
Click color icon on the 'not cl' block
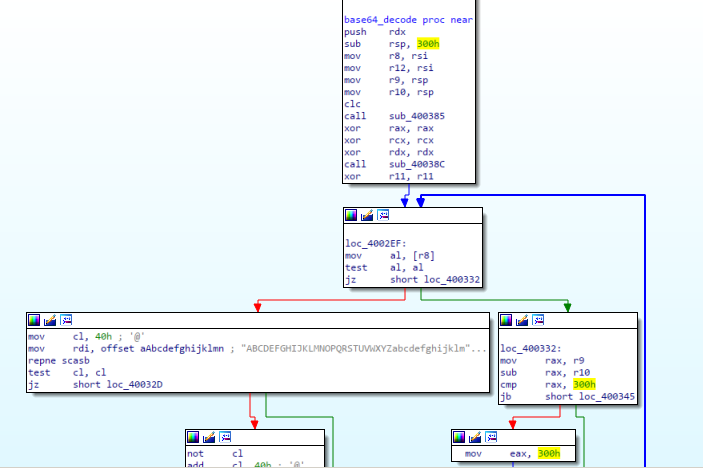click(194, 437)
